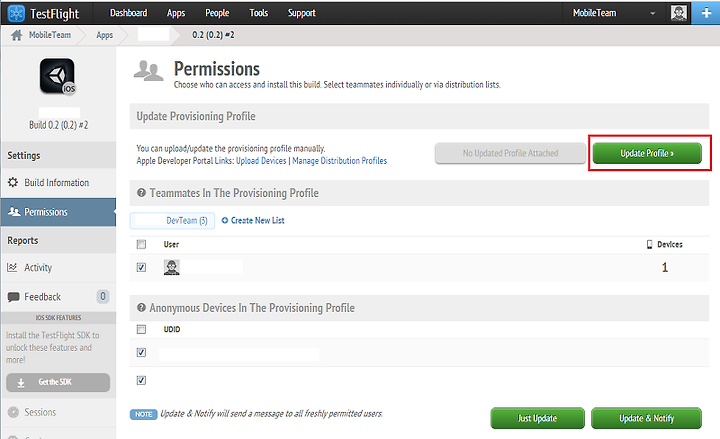The image size is (720, 439).
Task: Uncheck the second anonymous device checkbox
Action: tap(141, 380)
